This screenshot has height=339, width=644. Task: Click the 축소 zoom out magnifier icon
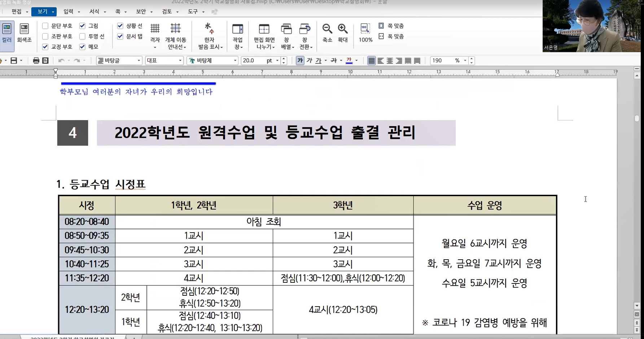pos(327,29)
